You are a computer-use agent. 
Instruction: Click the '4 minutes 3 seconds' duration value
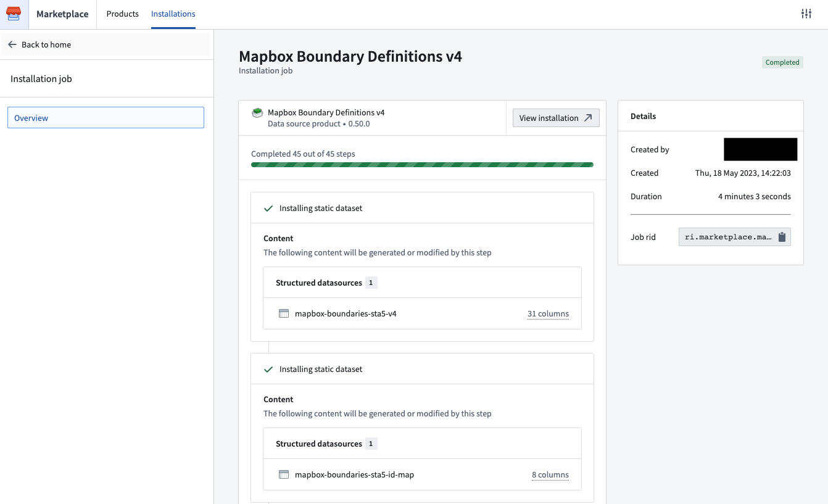click(x=755, y=196)
